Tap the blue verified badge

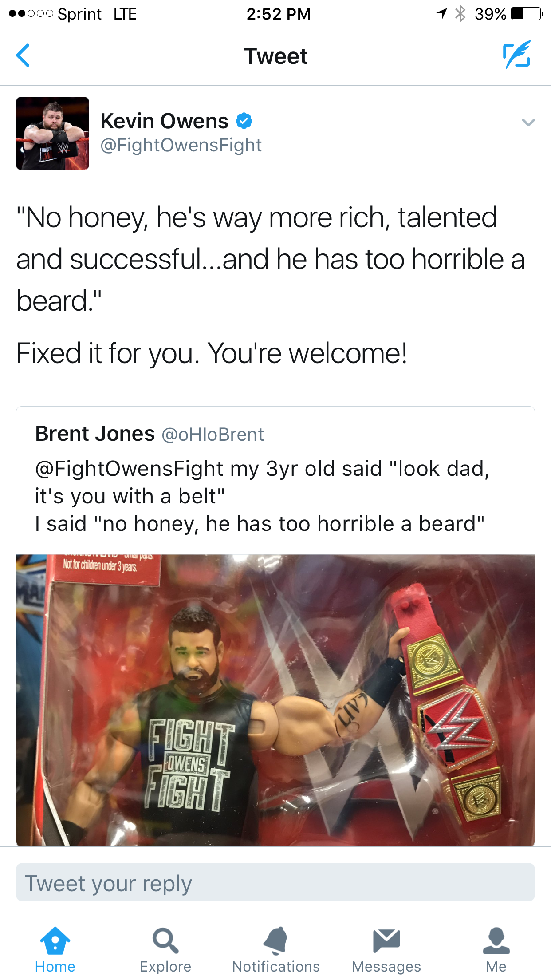(x=244, y=121)
